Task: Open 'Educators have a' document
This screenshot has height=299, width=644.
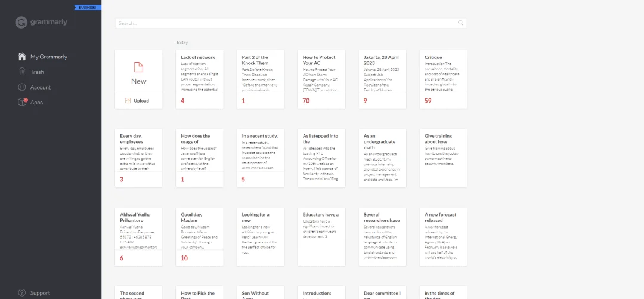Action: [321, 236]
